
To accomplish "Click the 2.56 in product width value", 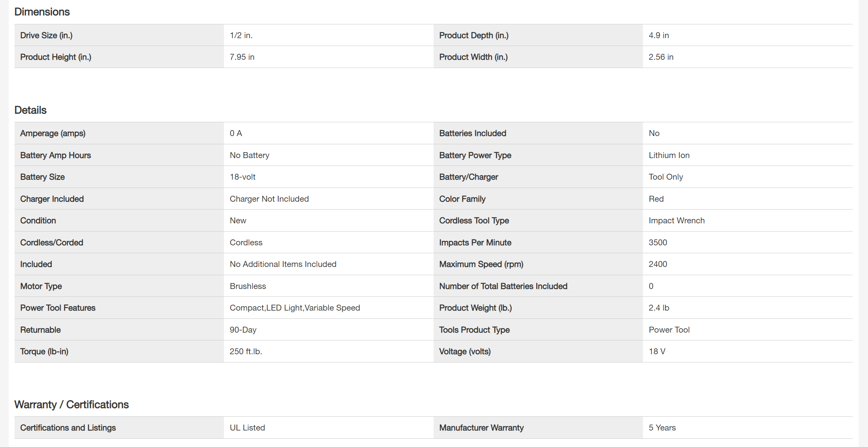I will tap(661, 57).
